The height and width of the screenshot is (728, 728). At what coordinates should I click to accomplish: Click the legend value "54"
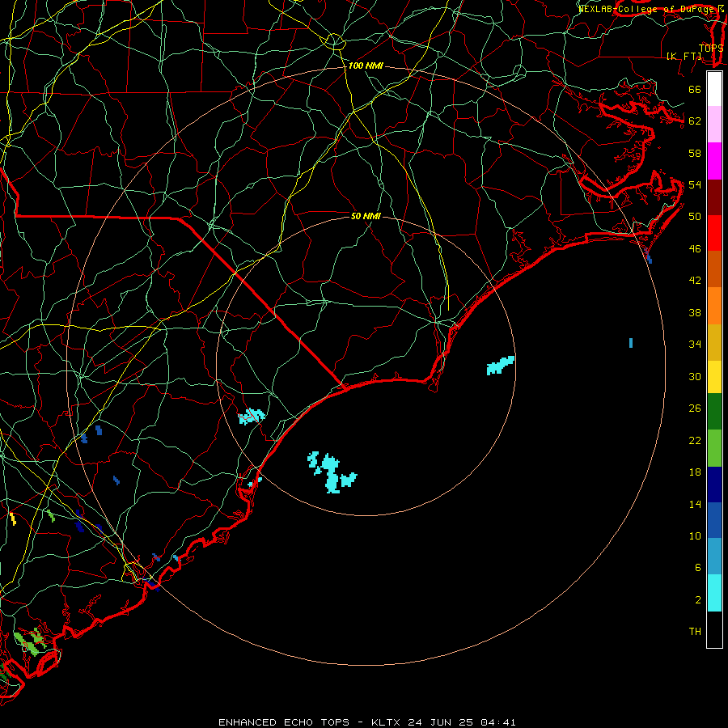(695, 184)
